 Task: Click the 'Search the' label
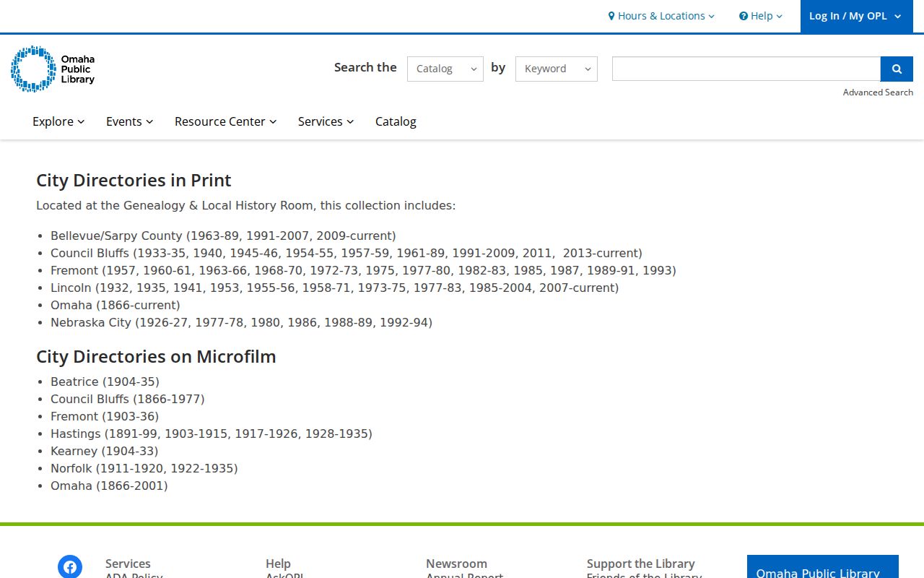pos(365,67)
